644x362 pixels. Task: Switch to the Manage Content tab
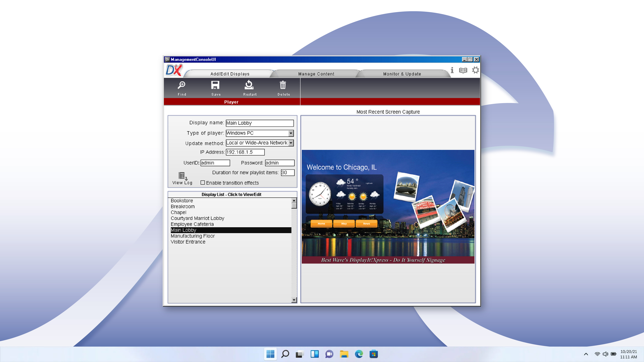click(316, 74)
